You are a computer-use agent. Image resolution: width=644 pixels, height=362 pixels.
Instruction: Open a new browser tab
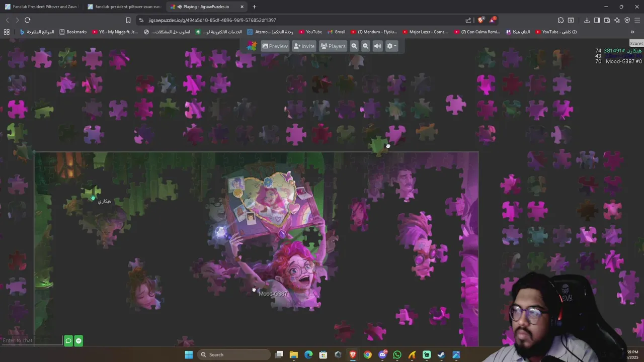(x=254, y=7)
